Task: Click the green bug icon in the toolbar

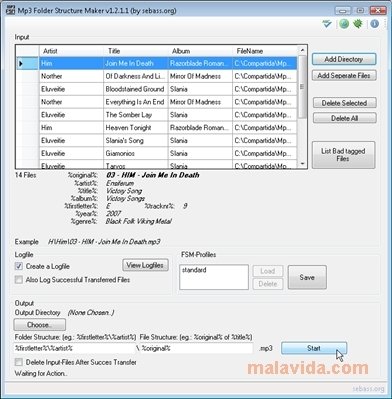Action: [358, 24]
